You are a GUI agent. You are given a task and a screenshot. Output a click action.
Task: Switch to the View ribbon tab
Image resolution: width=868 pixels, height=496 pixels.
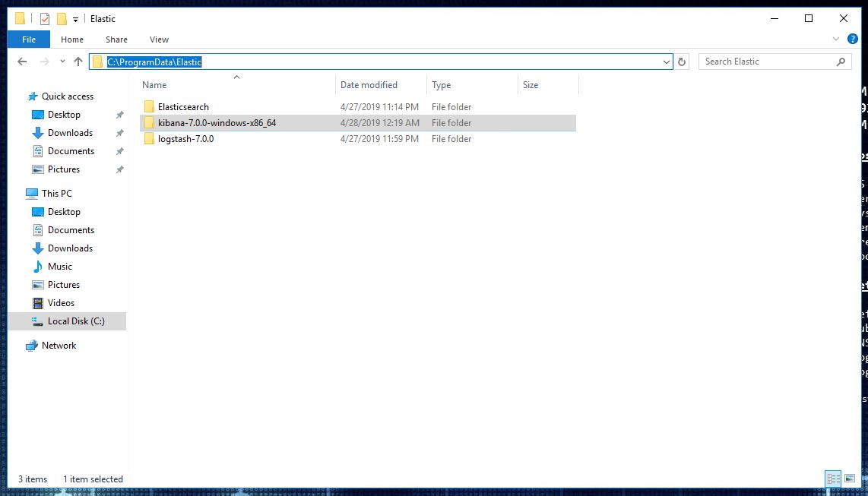(159, 39)
